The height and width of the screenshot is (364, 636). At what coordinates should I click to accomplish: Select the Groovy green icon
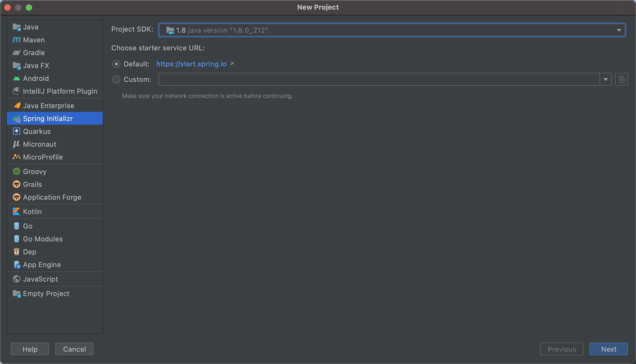click(x=16, y=172)
